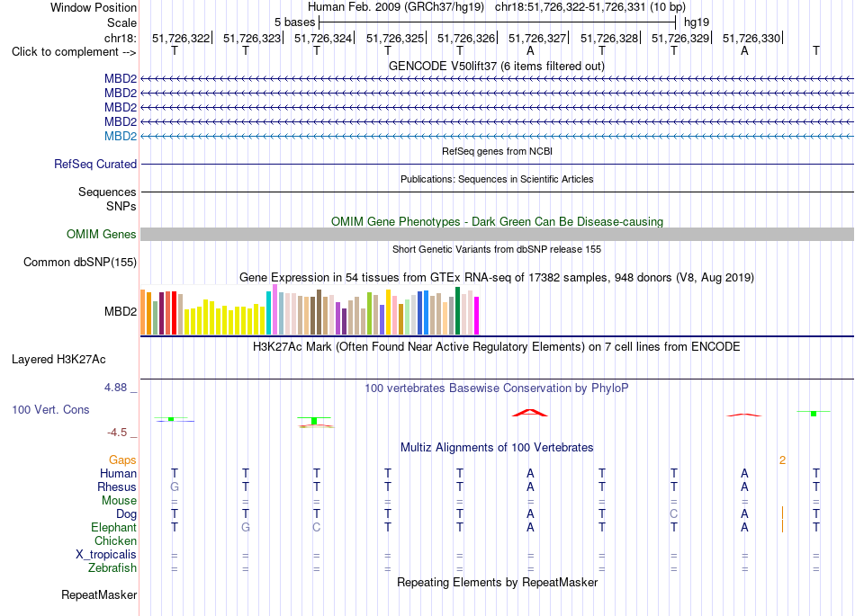855x616 pixels.
Task: Click the C base in the Dog row
Action: 674,514
